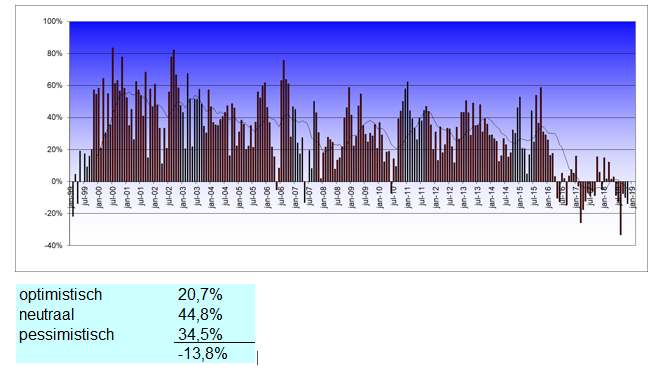The height and width of the screenshot is (375, 652).
Task: Select the 'neutraal' label cell
Action: (47, 315)
